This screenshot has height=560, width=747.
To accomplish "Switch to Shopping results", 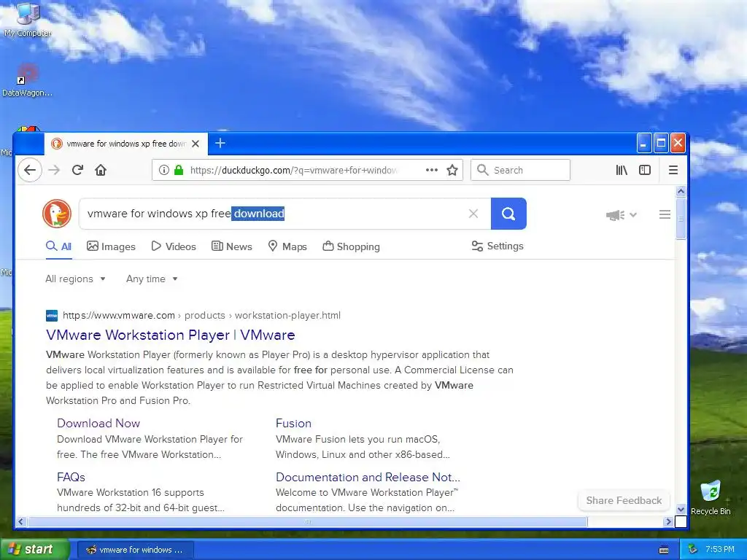I will pos(351,246).
